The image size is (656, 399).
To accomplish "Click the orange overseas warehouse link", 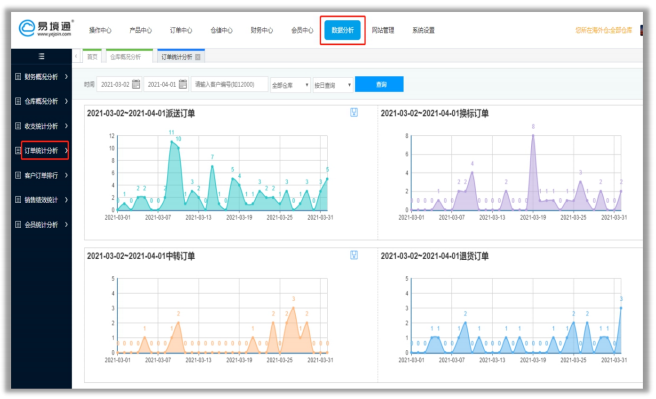I will pyautogui.click(x=603, y=30).
